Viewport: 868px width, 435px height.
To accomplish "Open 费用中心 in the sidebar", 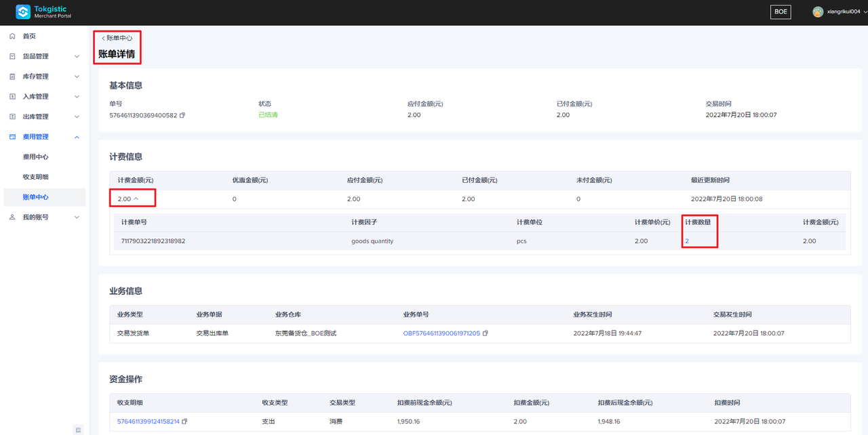I will pyautogui.click(x=35, y=157).
